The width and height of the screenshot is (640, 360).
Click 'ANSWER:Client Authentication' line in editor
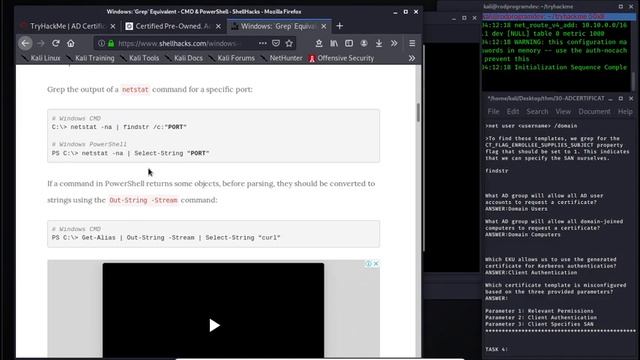pos(531,273)
